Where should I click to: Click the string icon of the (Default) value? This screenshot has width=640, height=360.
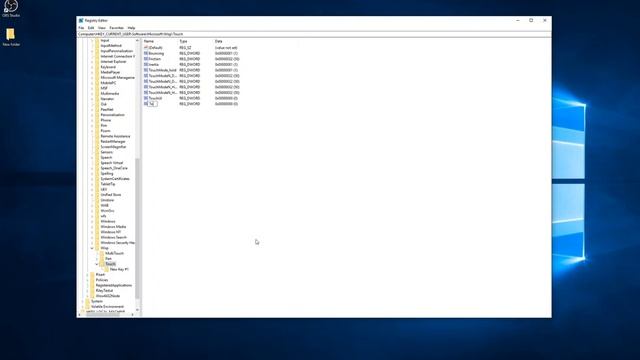pos(146,48)
